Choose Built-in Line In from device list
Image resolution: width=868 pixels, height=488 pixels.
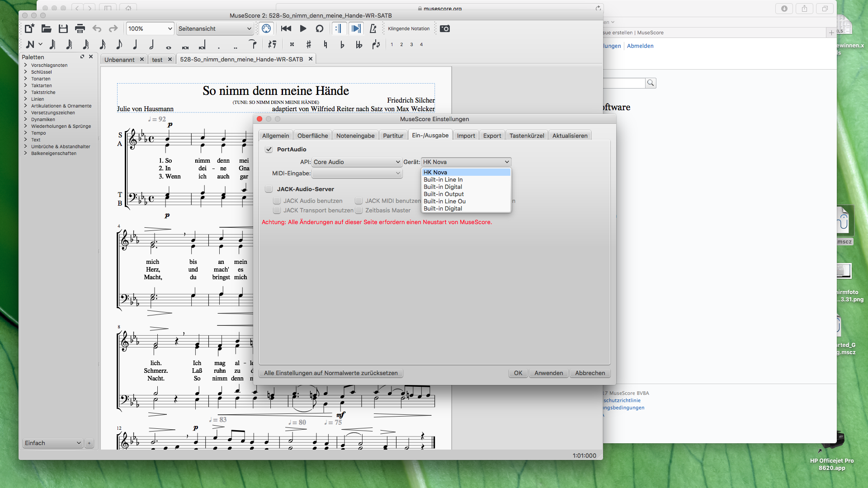click(x=466, y=180)
